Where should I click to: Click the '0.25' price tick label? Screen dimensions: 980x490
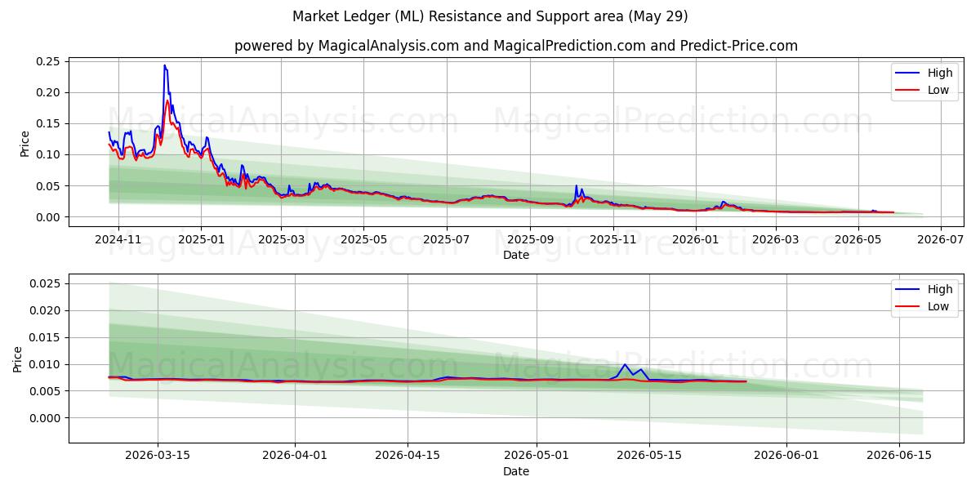pyautogui.click(x=48, y=61)
